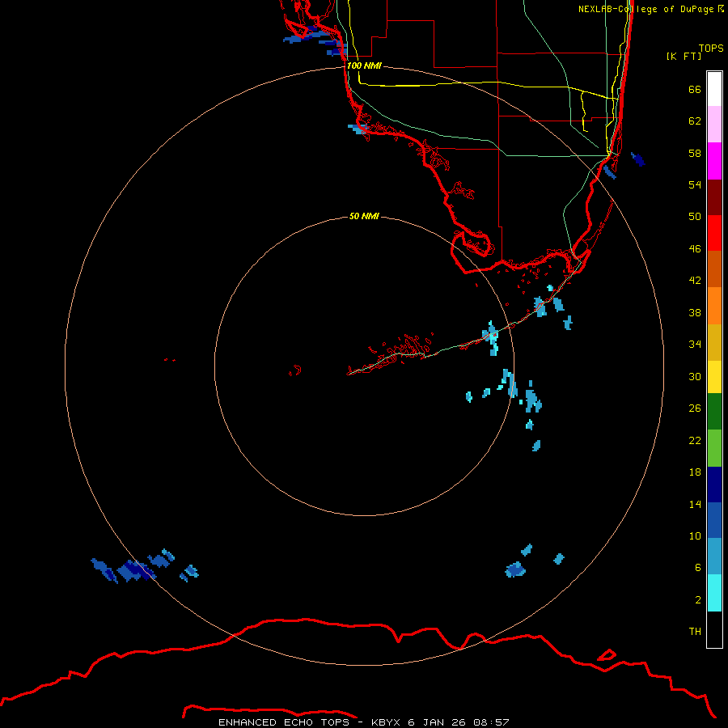Image resolution: width=728 pixels, height=728 pixels.
Task: Click the bright orange legend swatch
Action: [x=714, y=306]
